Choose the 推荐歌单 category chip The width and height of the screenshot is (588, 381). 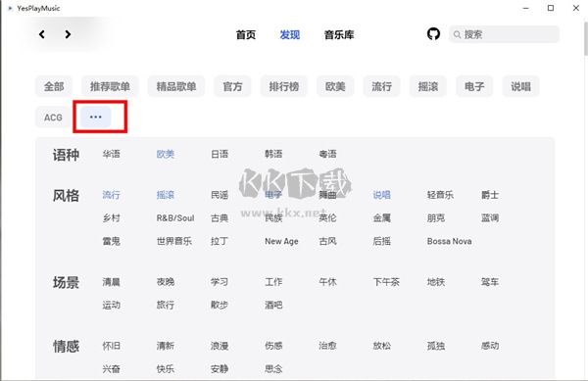coord(110,86)
